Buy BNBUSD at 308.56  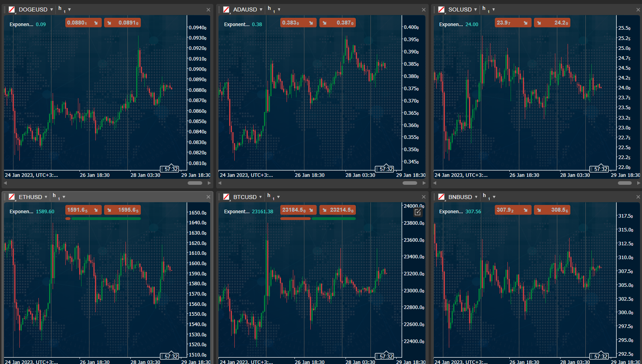pyautogui.click(x=552, y=210)
